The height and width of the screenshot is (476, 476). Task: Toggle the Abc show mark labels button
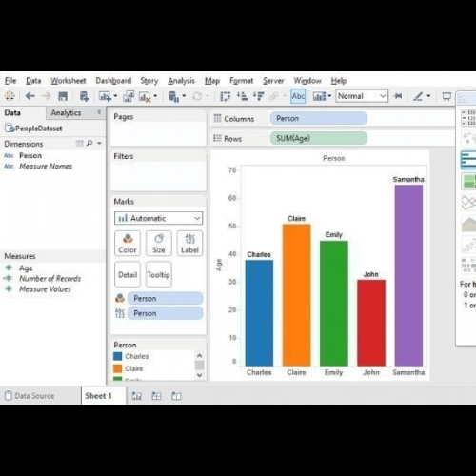point(298,96)
